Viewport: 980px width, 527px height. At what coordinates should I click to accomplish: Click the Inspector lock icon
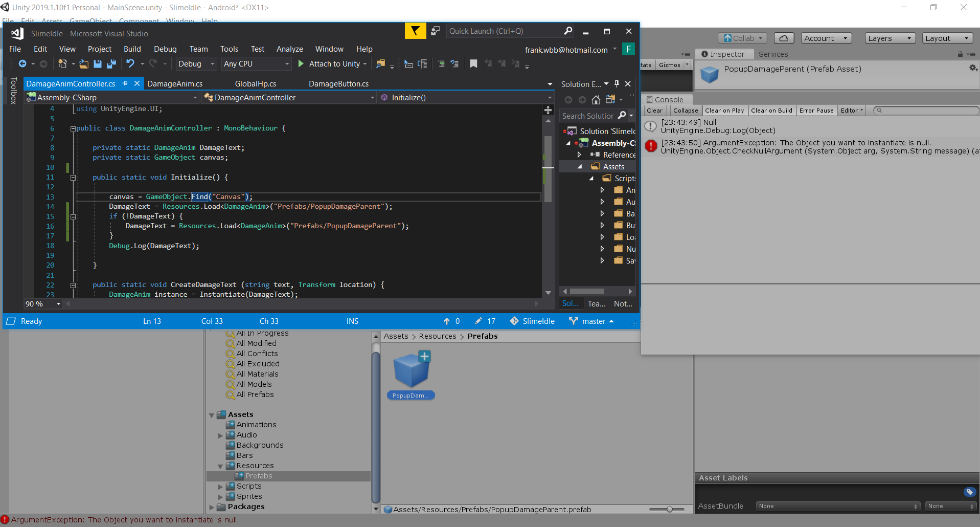(x=960, y=54)
